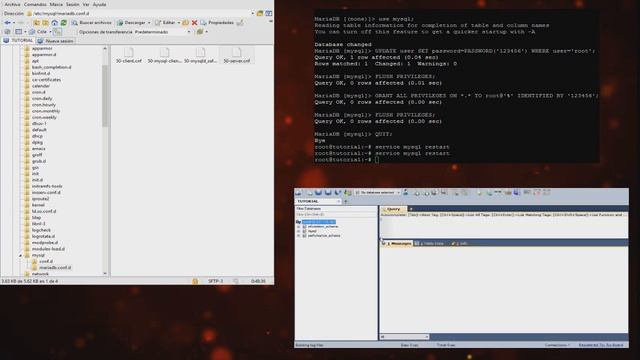640x360 pixels.
Task: Click the Propiedades button
Action: tap(217, 23)
